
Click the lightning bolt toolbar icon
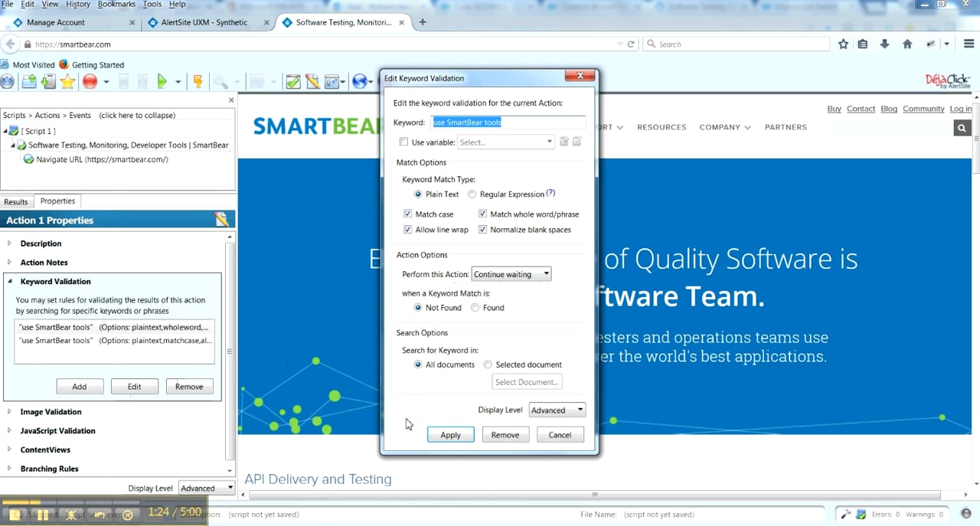pos(198,81)
